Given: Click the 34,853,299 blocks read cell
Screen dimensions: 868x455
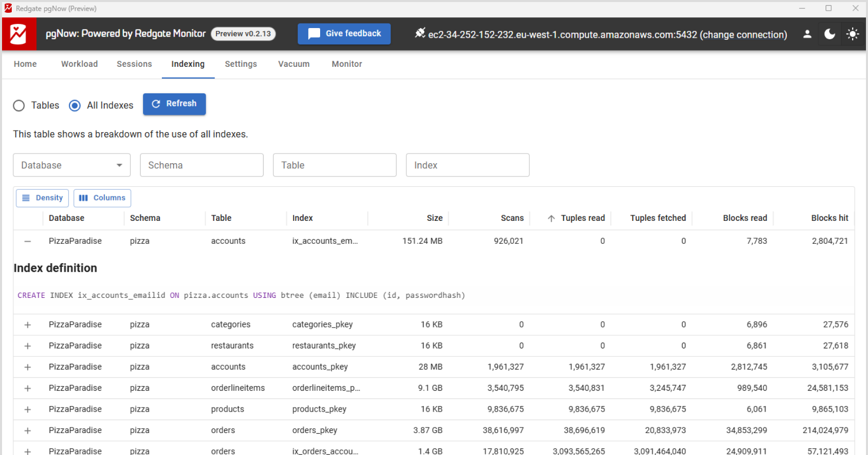Looking at the screenshot, I should (x=746, y=430).
